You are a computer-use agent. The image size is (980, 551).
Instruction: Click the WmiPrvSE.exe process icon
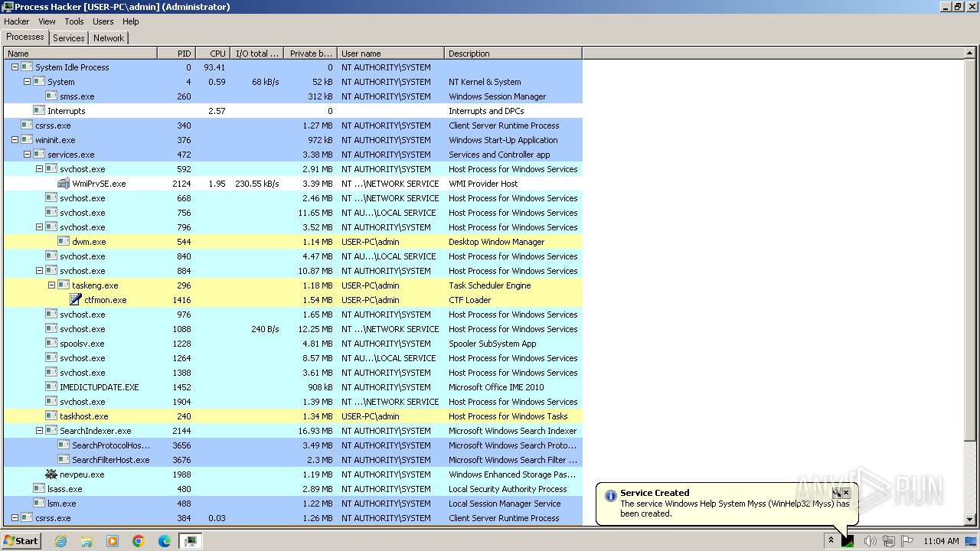click(64, 184)
